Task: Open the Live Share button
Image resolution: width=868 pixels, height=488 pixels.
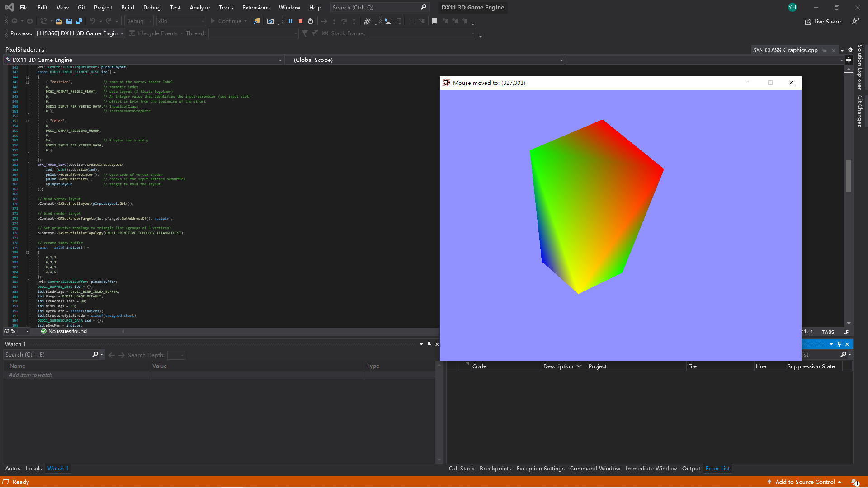Action: coord(823,22)
